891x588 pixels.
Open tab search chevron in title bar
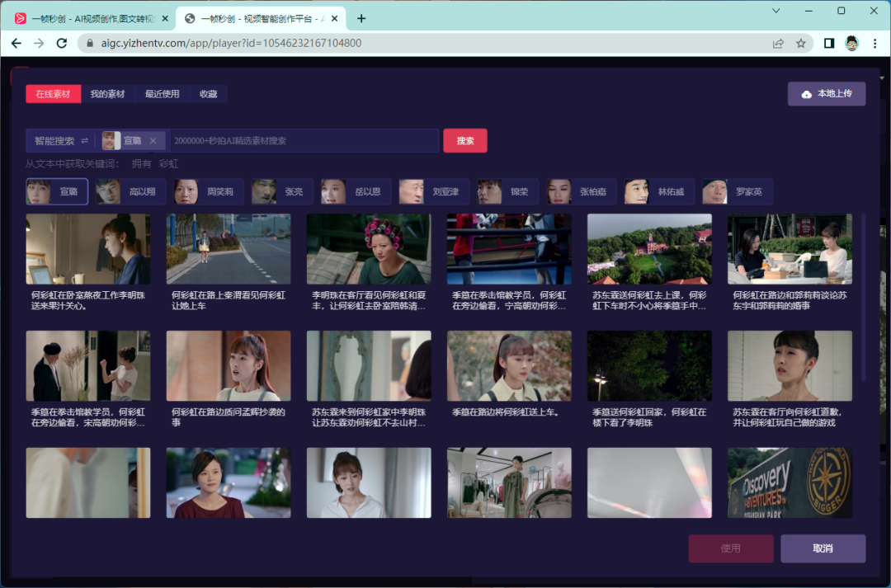[x=775, y=10]
